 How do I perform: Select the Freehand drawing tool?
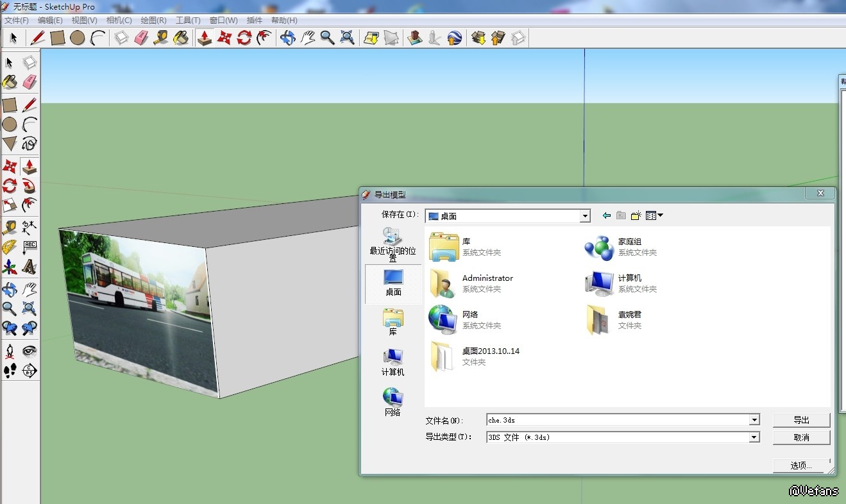[30, 144]
